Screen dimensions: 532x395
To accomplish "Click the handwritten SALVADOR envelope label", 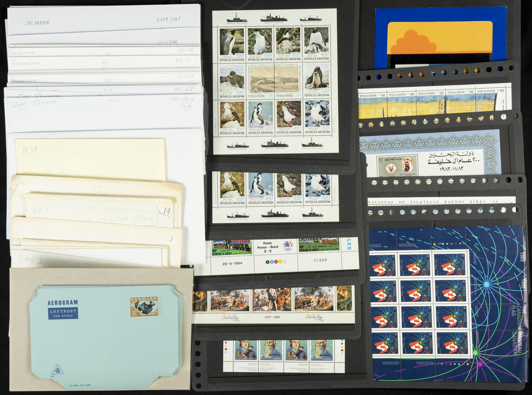I will coord(37,23).
